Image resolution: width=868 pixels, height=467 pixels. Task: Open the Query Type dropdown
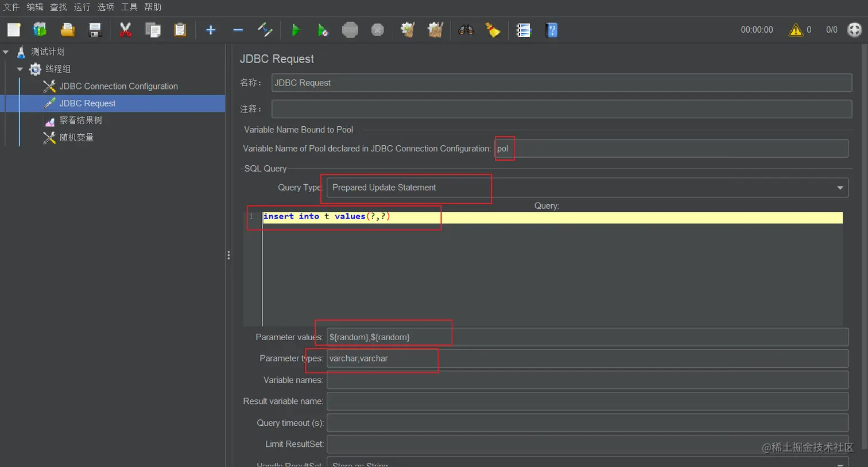coord(587,188)
